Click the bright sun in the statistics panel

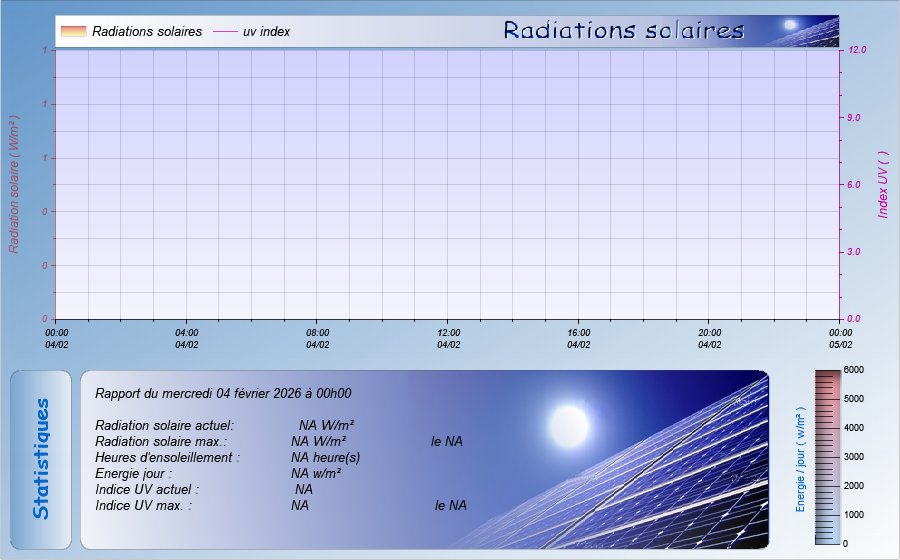coord(568,419)
